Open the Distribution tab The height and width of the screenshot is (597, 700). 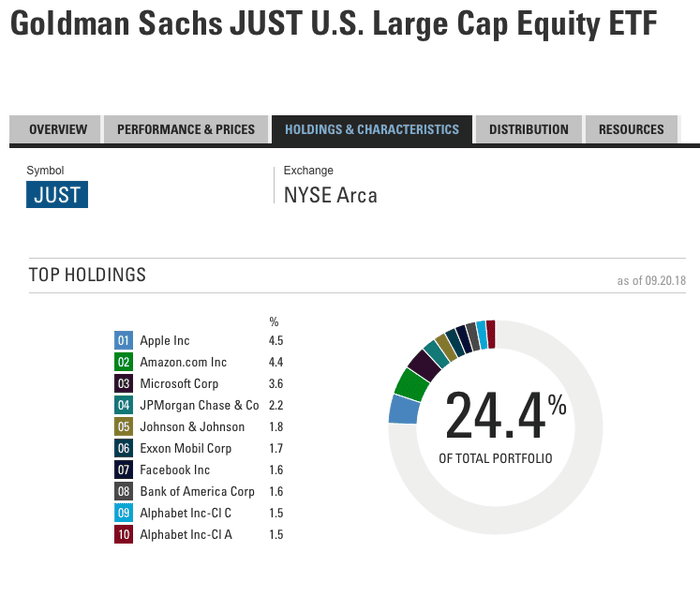tap(529, 130)
